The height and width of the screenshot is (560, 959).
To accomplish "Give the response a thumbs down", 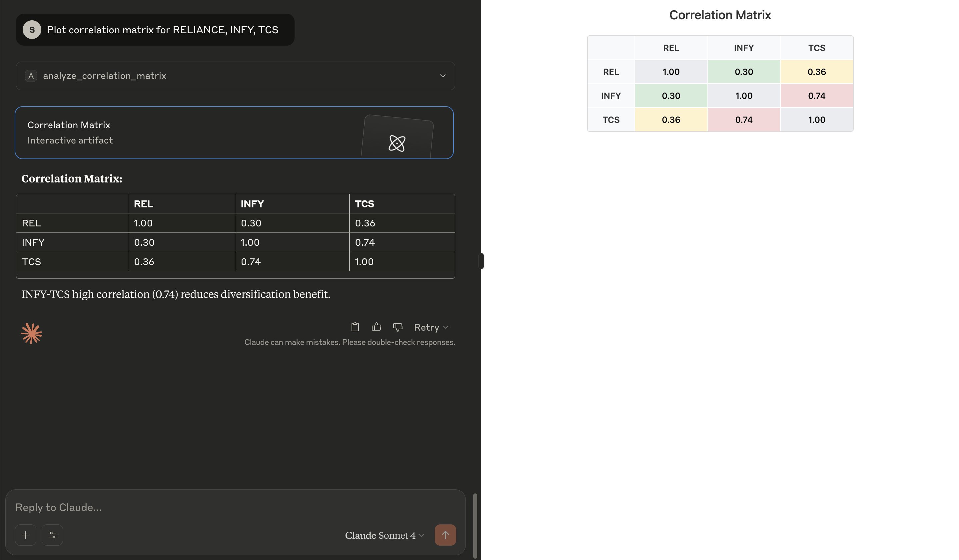I will [398, 327].
